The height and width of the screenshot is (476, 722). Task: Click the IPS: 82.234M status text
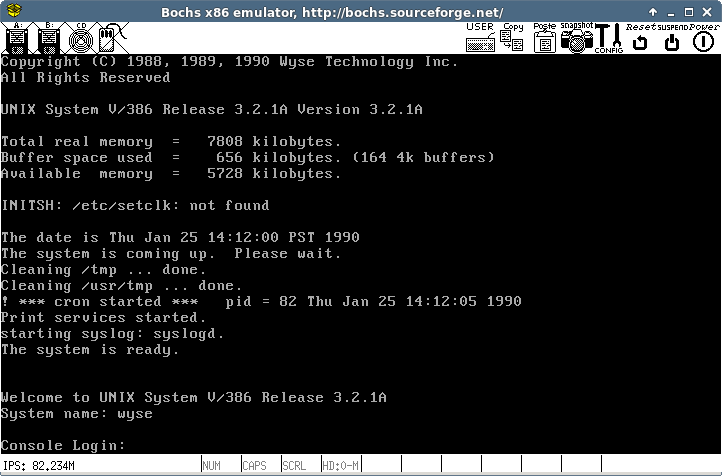tap(39, 466)
